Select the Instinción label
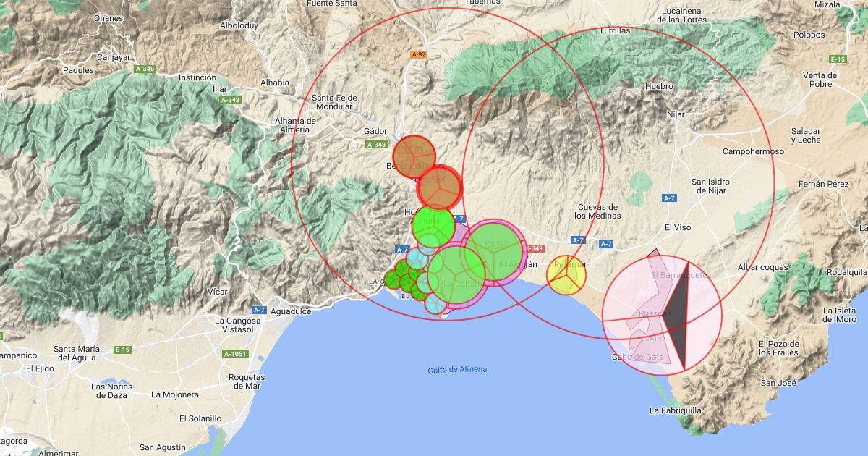Viewport: 868px width, 456px height. click(x=197, y=77)
